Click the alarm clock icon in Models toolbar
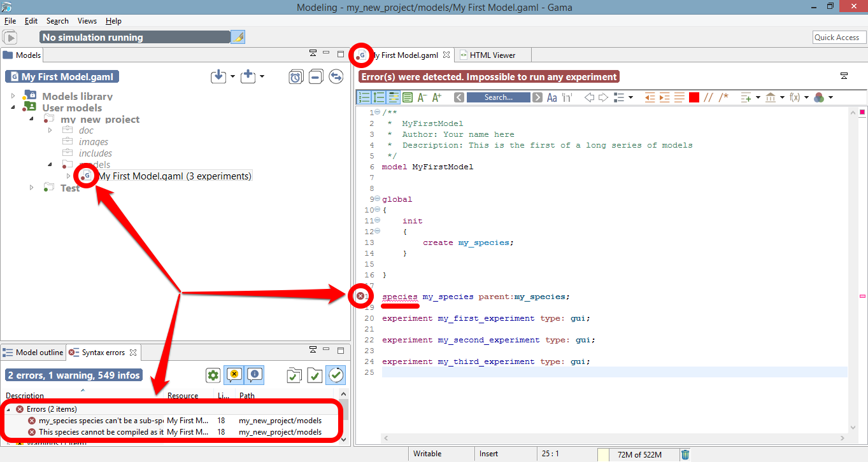868x462 pixels. [x=295, y=77]
